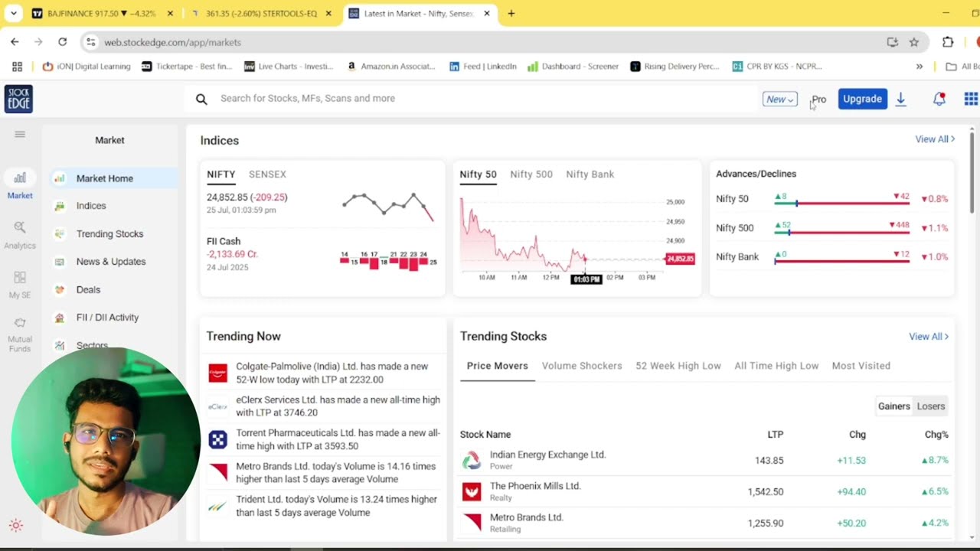Switch to NIFTY index tab
The width and height of the screenshot is (980, 551).
[221, 174]
